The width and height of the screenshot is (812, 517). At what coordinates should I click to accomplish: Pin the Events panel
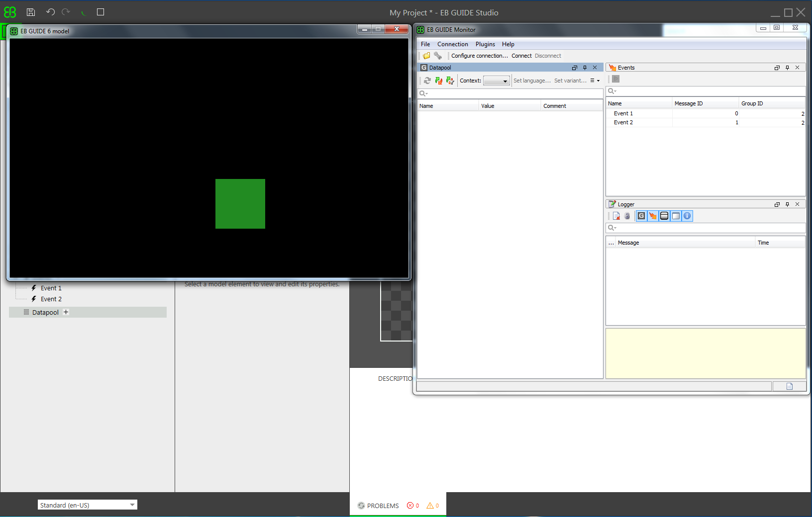point(787,68)
